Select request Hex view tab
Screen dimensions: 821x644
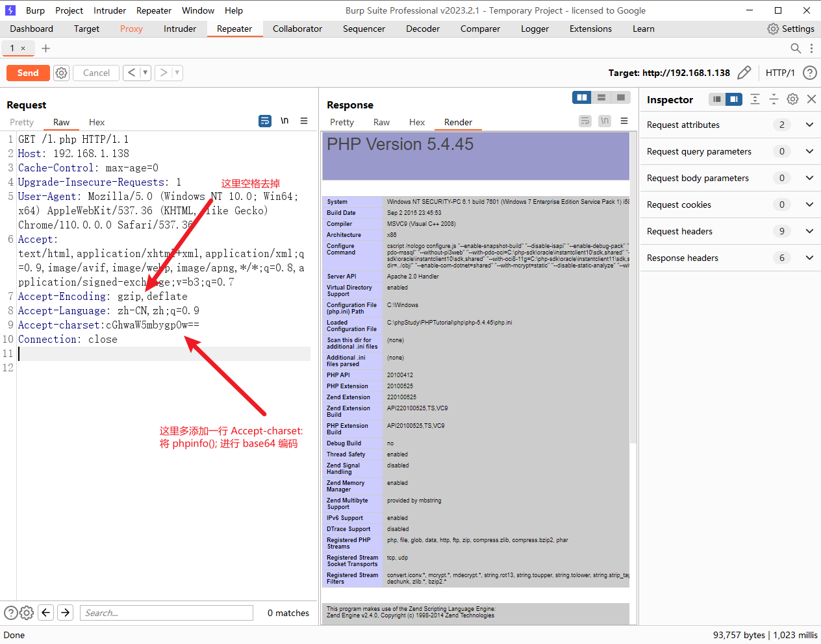[97, 122]
